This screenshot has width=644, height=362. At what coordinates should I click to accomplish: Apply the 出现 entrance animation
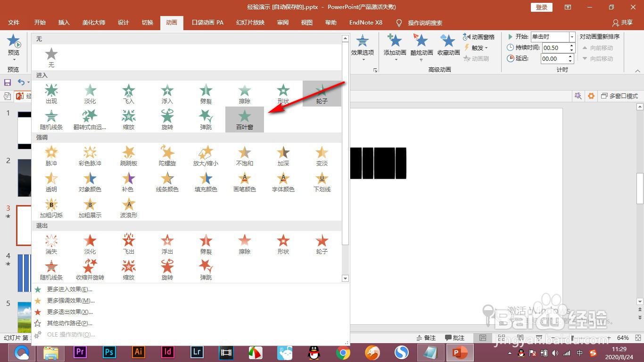[x=51, y=93]
